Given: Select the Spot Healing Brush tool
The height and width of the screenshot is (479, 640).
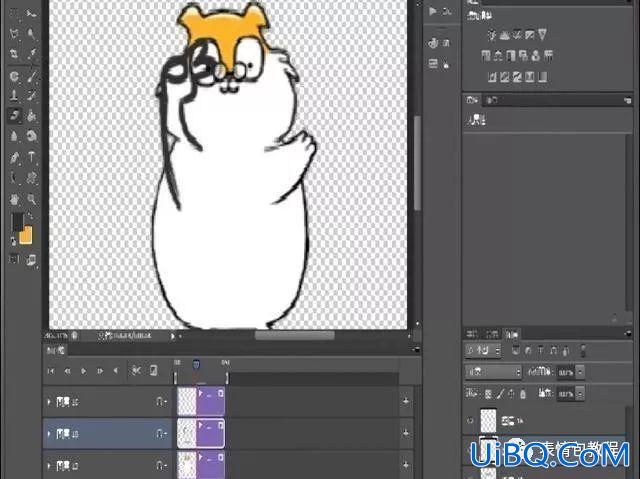Looking at the screenshot, I should point(15,76).
